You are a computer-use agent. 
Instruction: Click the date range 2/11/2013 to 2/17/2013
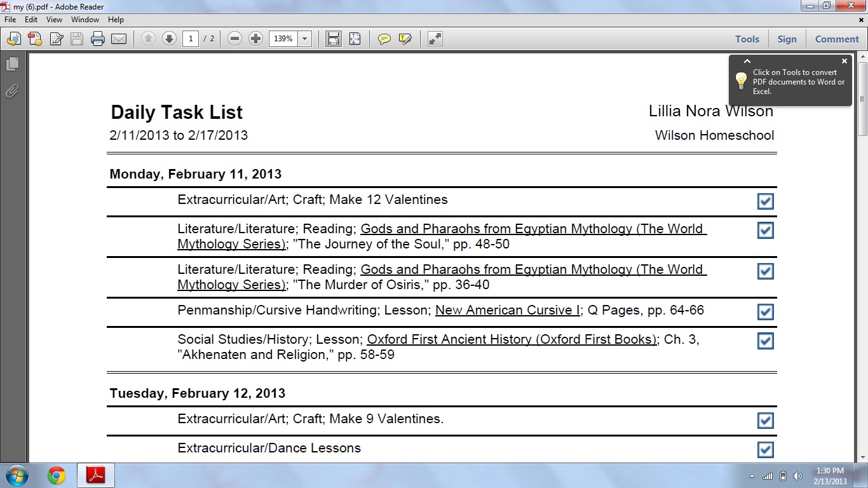pos(179,135)
